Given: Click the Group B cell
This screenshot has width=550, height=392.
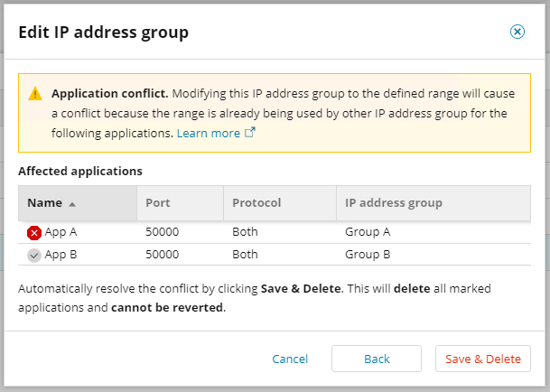Looking at the screenshot, I should (x=368, y=255).
